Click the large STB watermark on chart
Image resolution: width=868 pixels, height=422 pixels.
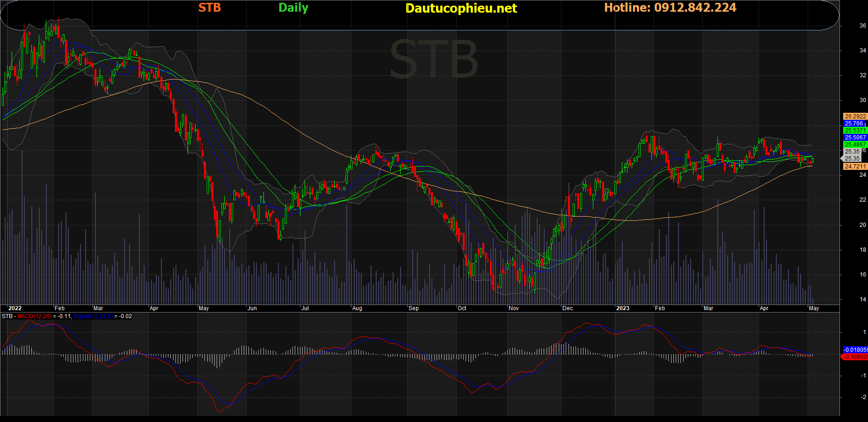pos(433,60)
